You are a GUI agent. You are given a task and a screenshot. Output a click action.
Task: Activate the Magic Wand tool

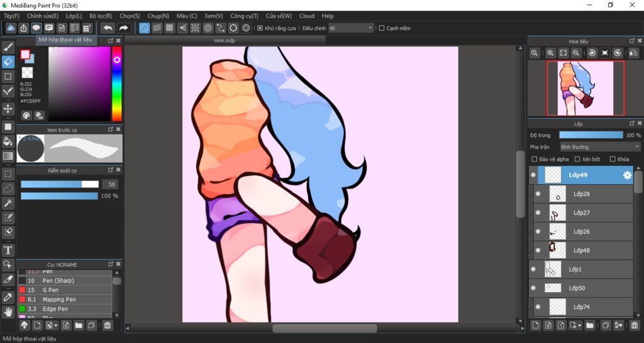point(8,203)
